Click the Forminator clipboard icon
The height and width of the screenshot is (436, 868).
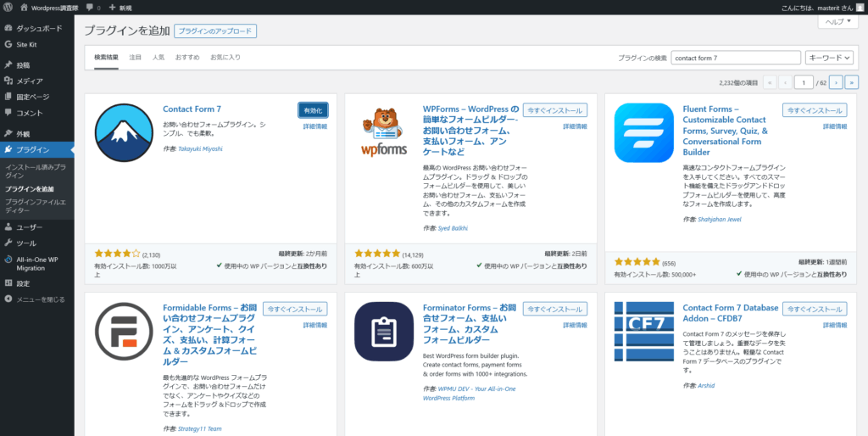[382, 331]
